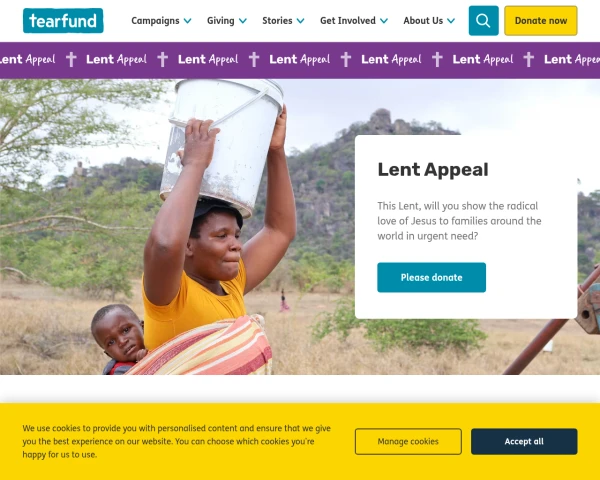Viewport: 600px width, 480px height.
Task: Expand the About Us chevron
Action: pos(452,21)
